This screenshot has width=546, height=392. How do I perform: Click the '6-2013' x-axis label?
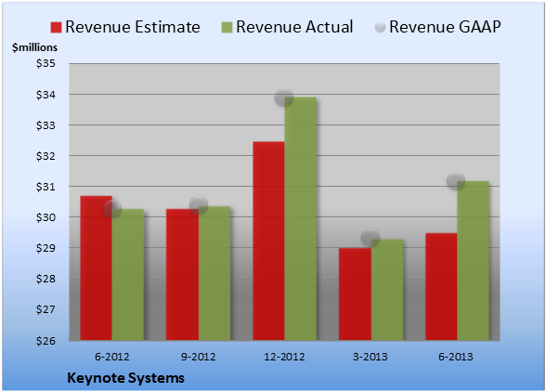[x=456, y=357]
